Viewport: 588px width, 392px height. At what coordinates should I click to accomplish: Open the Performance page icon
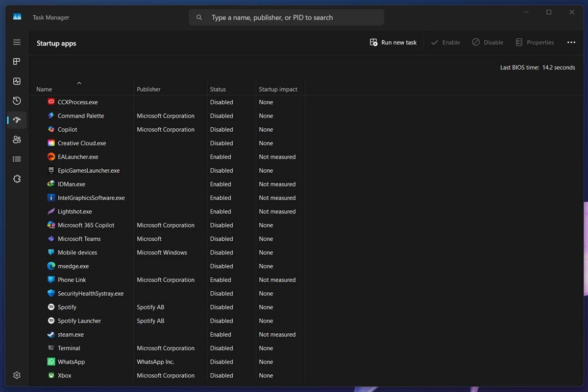point(17,81)
